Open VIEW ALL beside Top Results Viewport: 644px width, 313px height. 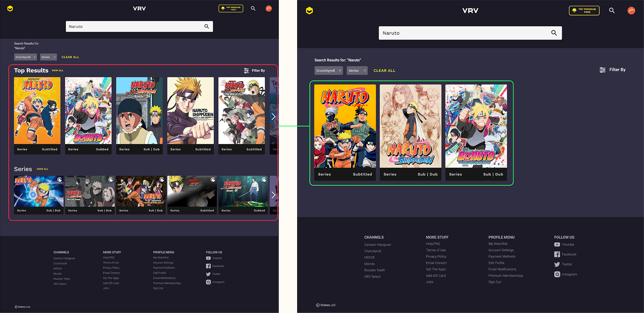coord(57,70)
